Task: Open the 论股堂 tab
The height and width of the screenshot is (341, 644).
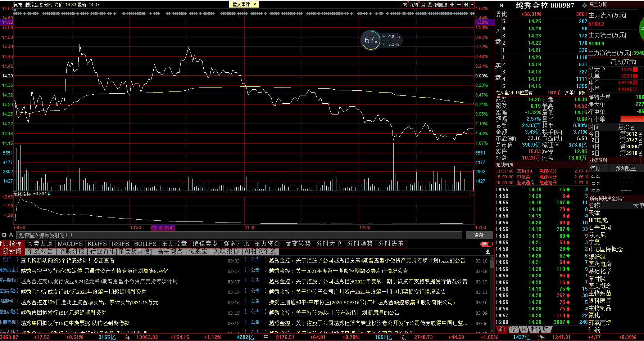Action: click(198, 251)
